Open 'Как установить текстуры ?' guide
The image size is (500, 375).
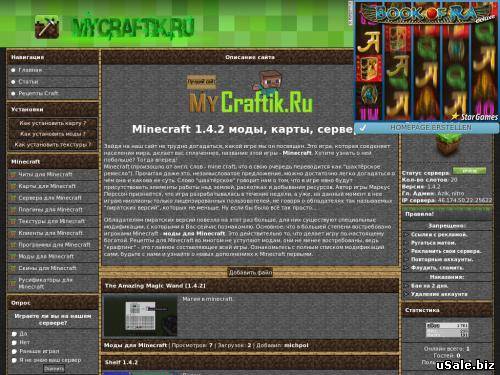pyautogui.click(x=53, y=145)
